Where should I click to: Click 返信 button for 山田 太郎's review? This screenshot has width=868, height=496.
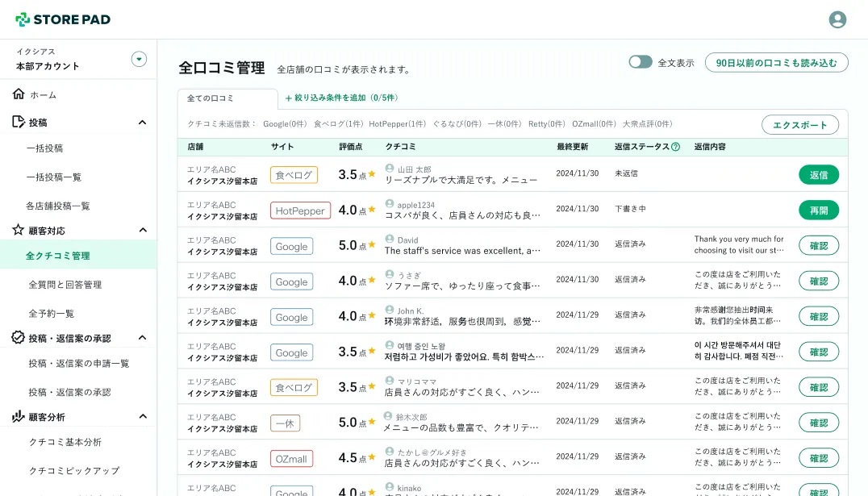pos(819,175)
